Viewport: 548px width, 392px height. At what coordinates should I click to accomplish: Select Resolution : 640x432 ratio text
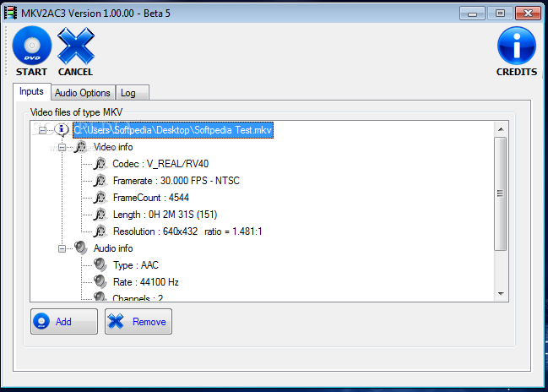(x=187, y=231)
